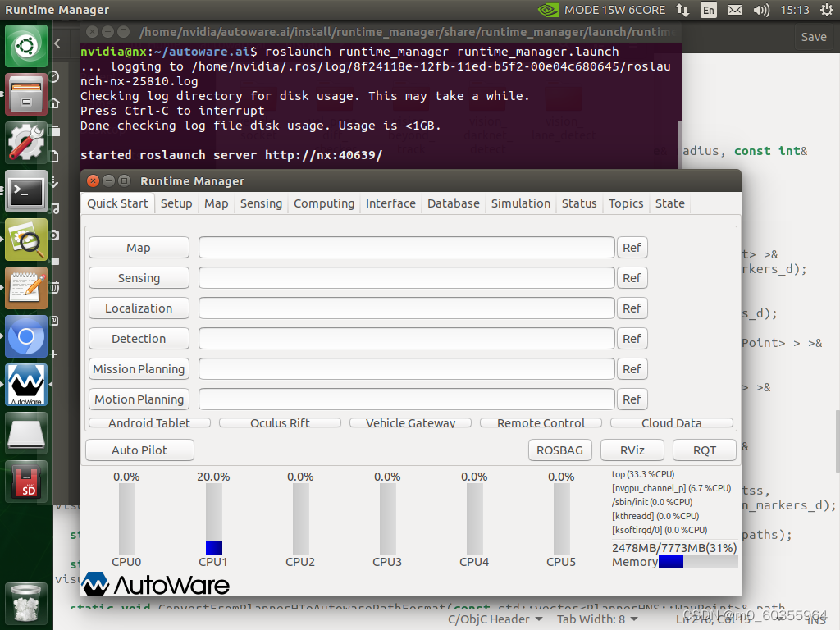Go to the Status tab
Viewport: 840px width, 630px height.
pyautogui.click(x=579, y=203)
